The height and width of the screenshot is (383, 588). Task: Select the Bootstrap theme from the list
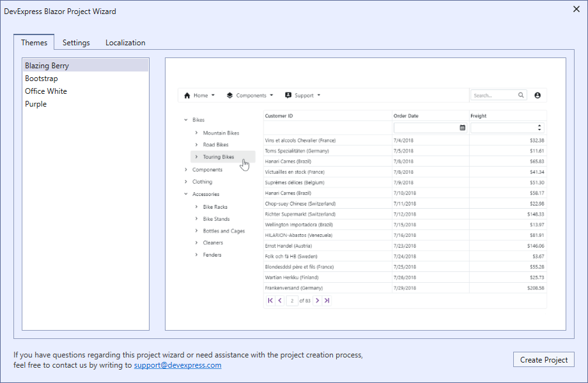tap(42, 78)
